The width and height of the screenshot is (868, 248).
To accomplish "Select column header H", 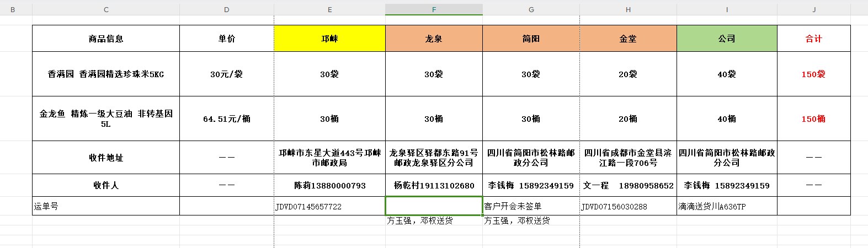I will [x=628, y=9].
